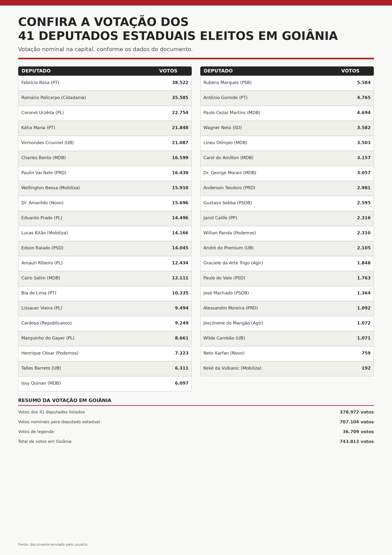Click the Graciele da Arte Trigo (Agir) row
The height and width of the screenshot is (555, 392).
pyautogui.click(x=287, y=263)
